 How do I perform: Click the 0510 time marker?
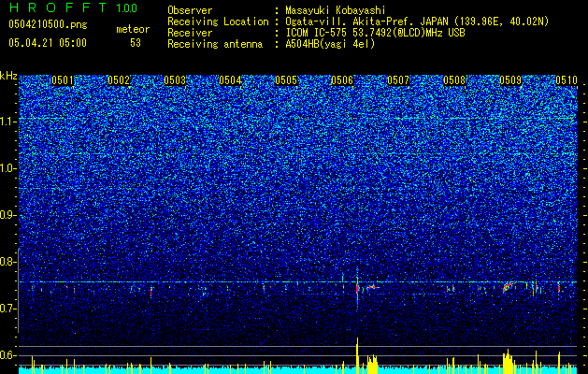[566, 80]
